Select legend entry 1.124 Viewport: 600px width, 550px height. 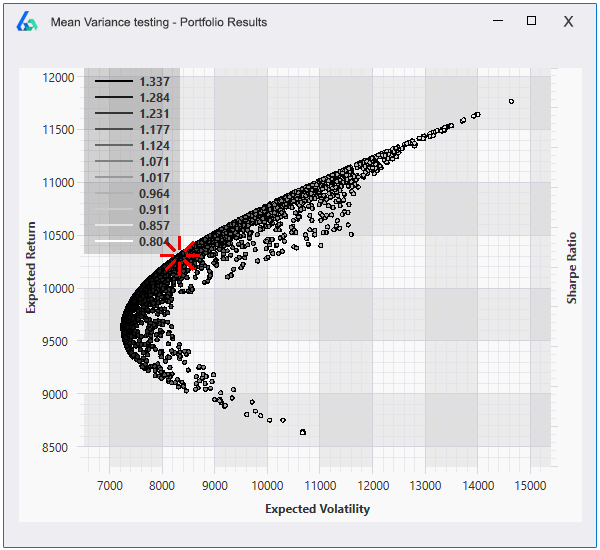coord(132,146)
